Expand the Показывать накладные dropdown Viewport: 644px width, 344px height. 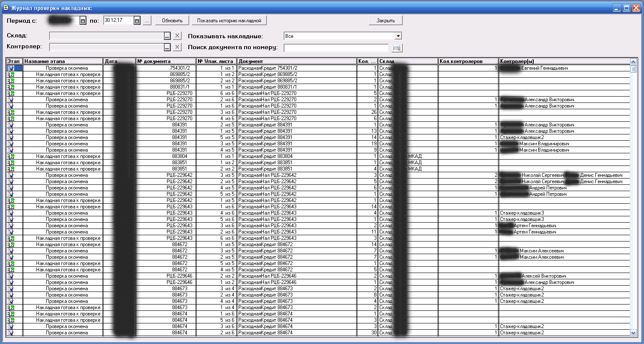(398, 36)
